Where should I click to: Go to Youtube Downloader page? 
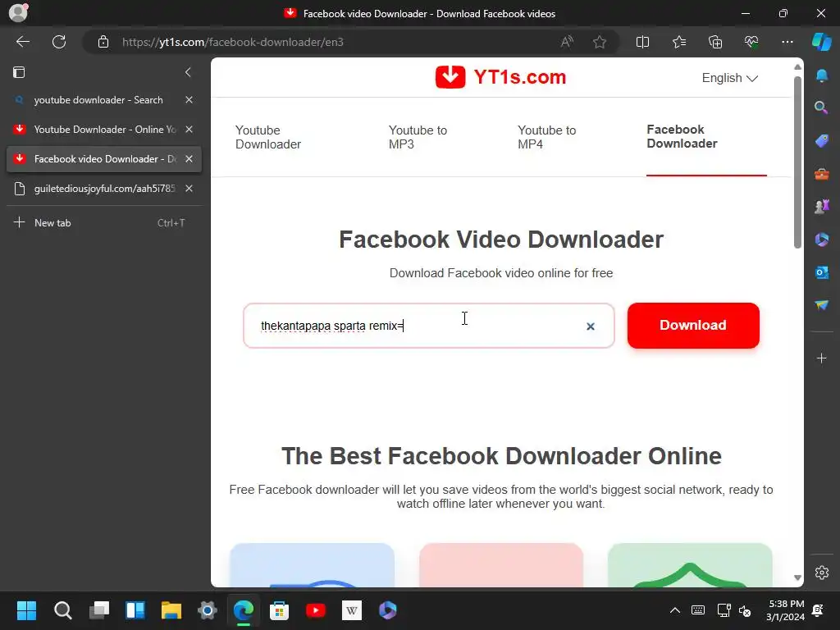pos(268,137)
